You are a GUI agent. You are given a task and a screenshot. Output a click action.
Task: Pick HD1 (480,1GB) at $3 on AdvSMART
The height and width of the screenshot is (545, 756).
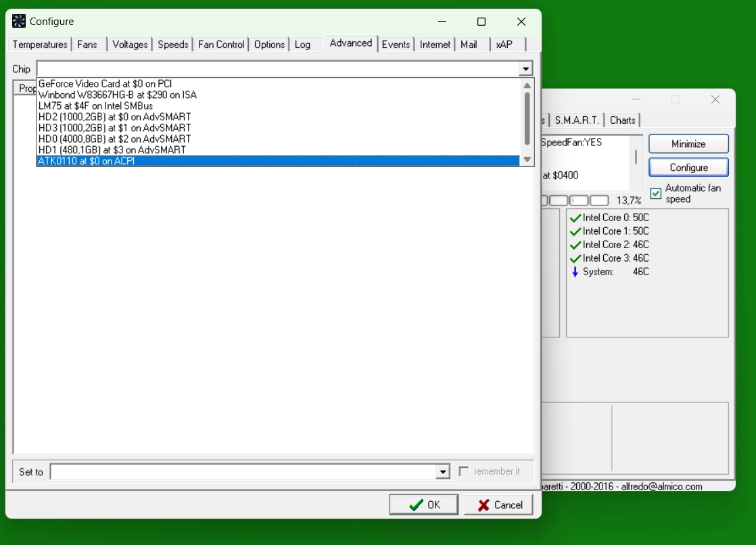pyautogui.click(x=278, y=150)
